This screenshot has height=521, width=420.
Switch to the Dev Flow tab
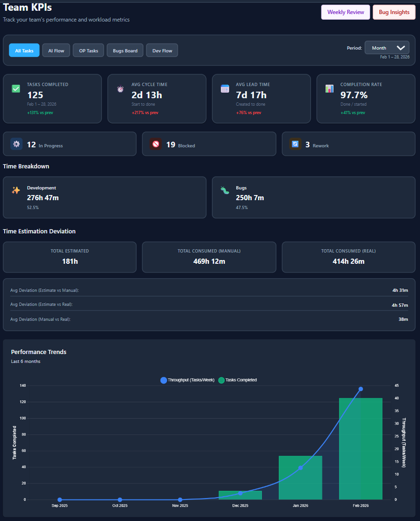click(162, 51)
